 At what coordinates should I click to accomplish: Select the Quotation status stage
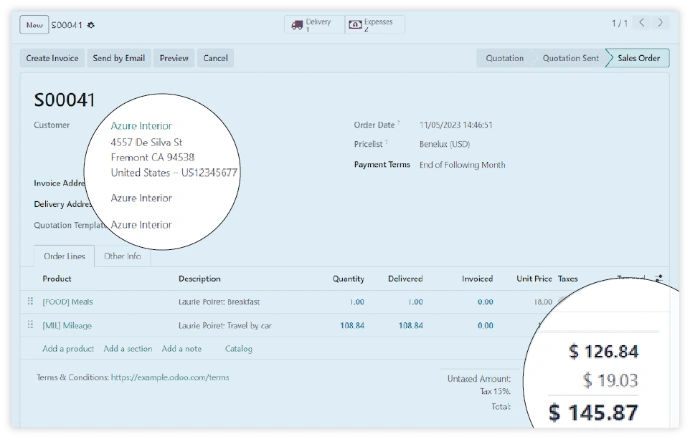pos(504,58)
